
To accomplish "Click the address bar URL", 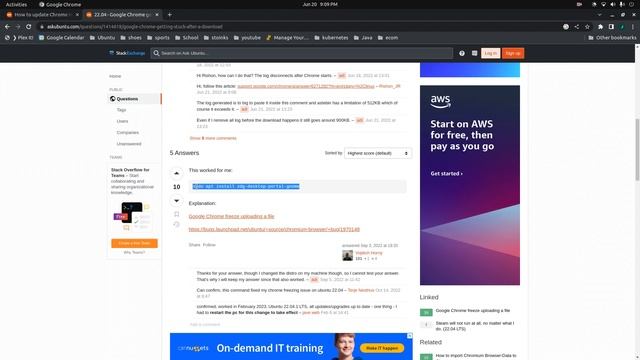I will pos(134,27).
